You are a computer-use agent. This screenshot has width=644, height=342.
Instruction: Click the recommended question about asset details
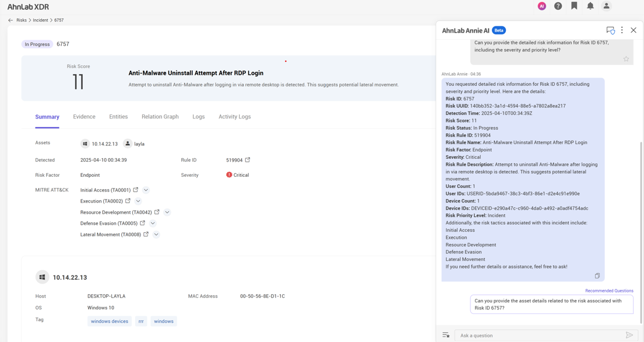551,304
